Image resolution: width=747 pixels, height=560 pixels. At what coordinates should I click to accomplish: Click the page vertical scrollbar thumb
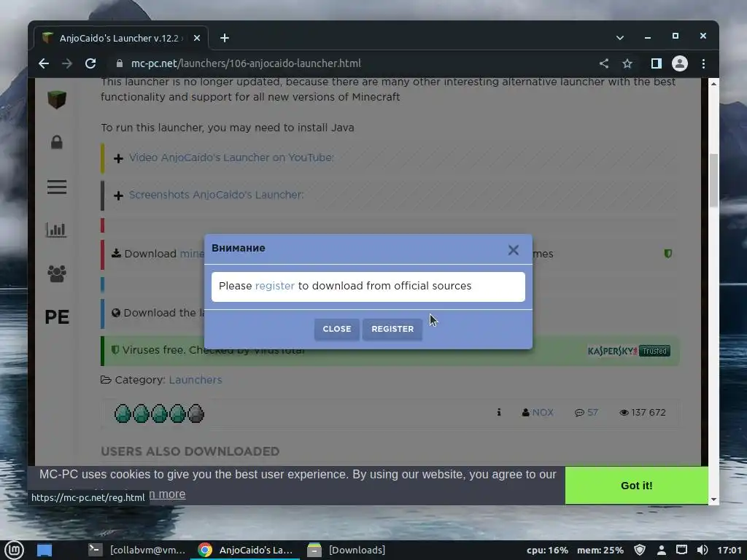[713, 181]
